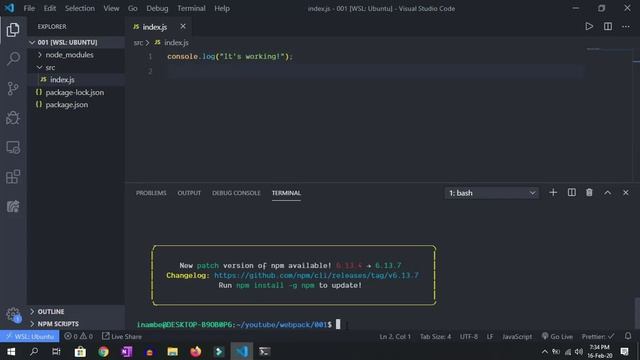
Task: Run code with play icon in editor toolbar
Action: (589, 27)
